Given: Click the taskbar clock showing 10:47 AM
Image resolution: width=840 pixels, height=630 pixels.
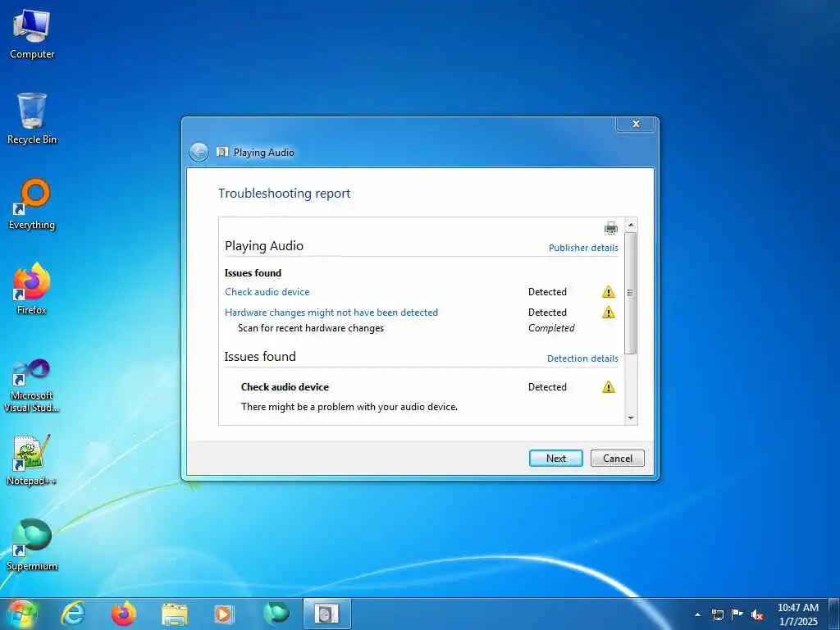Looking at the screenshot, I should pos(797,614).
